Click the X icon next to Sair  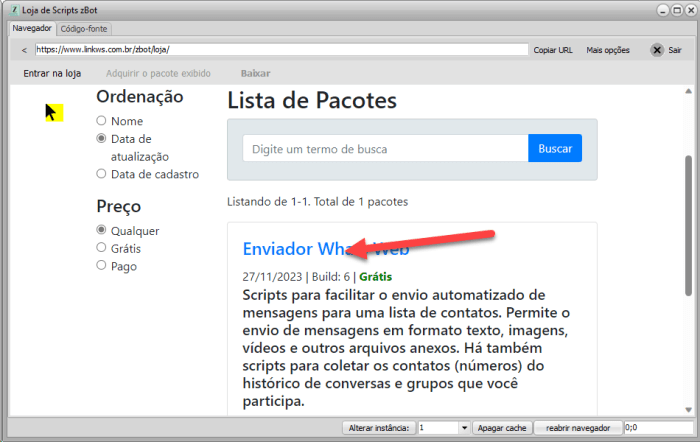click(x=657, y=50)
